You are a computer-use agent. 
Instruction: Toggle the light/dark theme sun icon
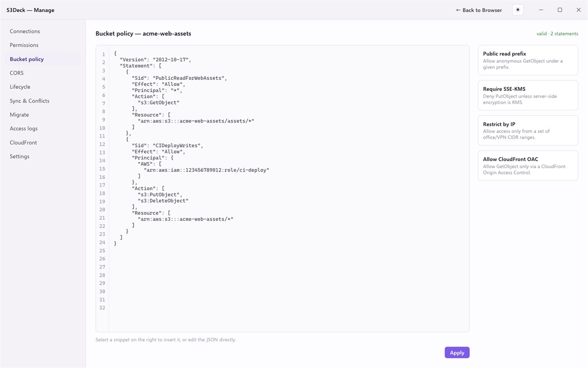(x=517, y=10)
